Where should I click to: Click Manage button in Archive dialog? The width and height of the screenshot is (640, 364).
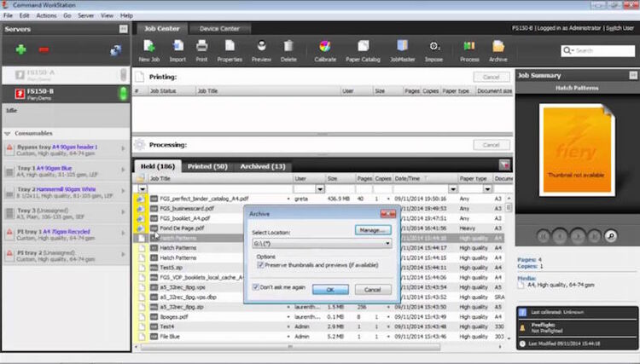pyautogui.click(x=373, y=230)
